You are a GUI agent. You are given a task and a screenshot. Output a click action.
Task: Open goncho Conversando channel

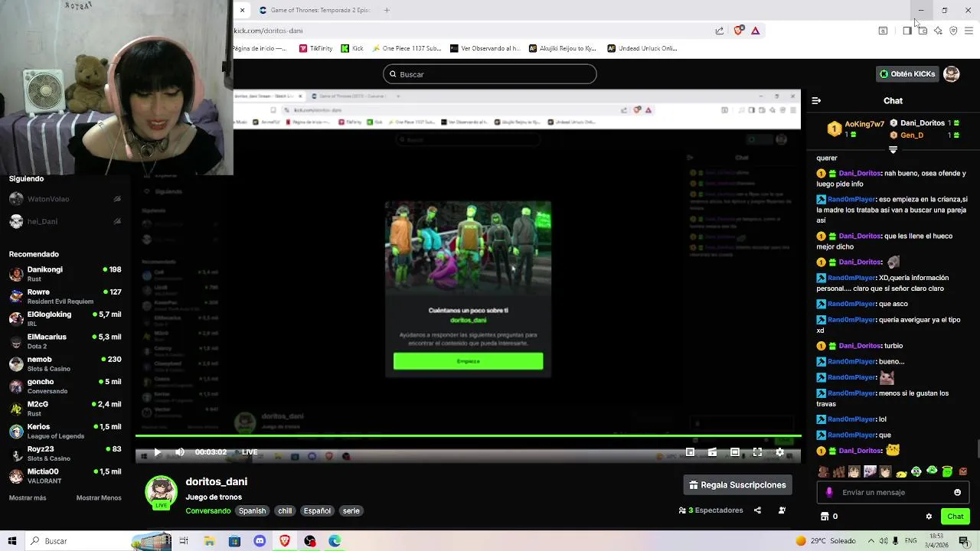click(65, 386)
